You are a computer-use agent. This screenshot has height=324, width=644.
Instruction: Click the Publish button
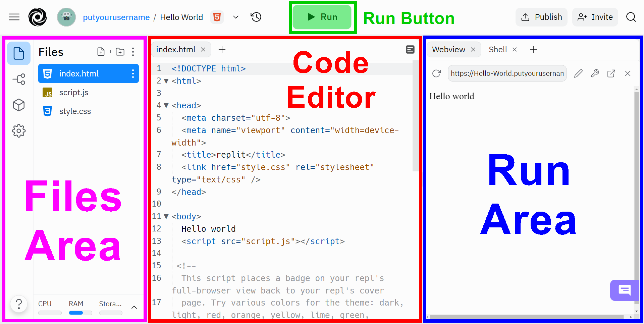541,17
